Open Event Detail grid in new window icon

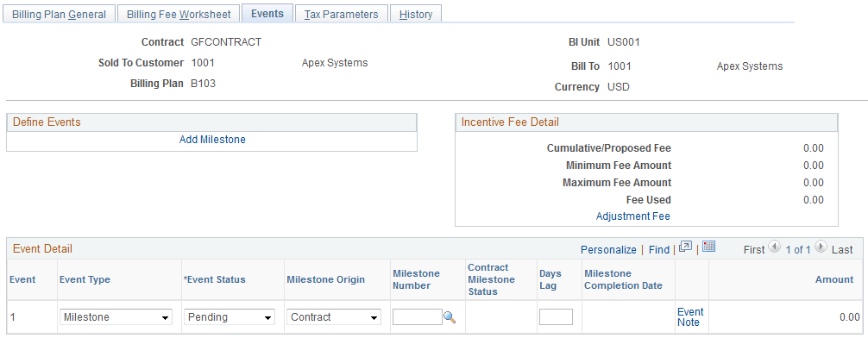pyautogui.click(x=685, y=247)
